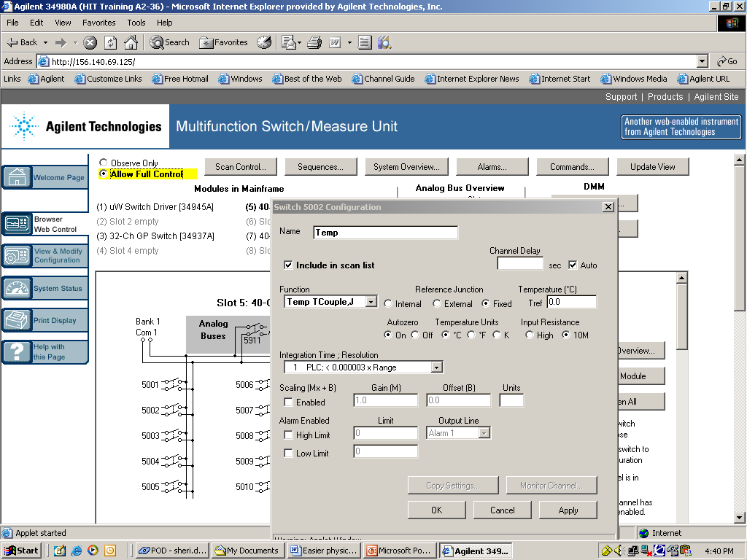Open the Tools menu

tap(136, 23)
